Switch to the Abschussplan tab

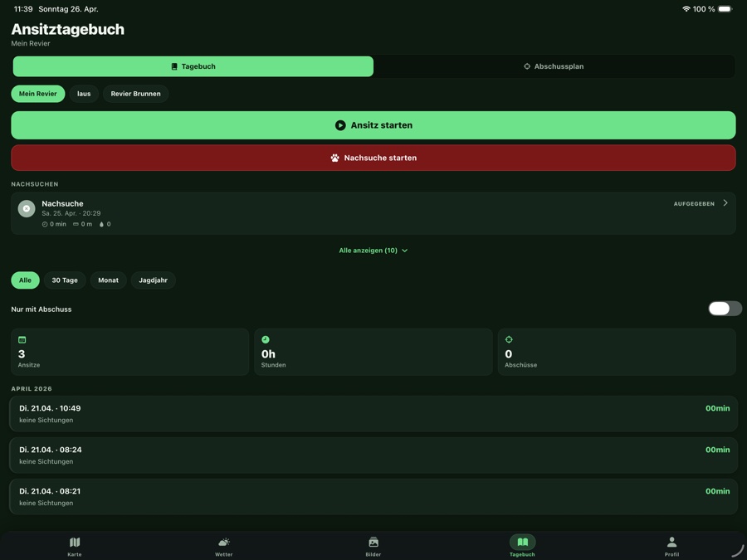pos(554,66)
